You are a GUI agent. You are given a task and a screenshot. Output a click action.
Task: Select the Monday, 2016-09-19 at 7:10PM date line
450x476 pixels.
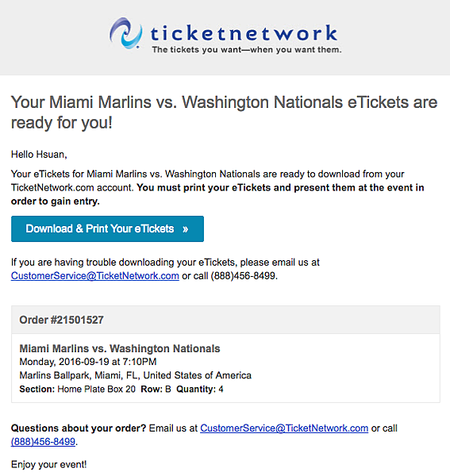[x=88, y=362]
